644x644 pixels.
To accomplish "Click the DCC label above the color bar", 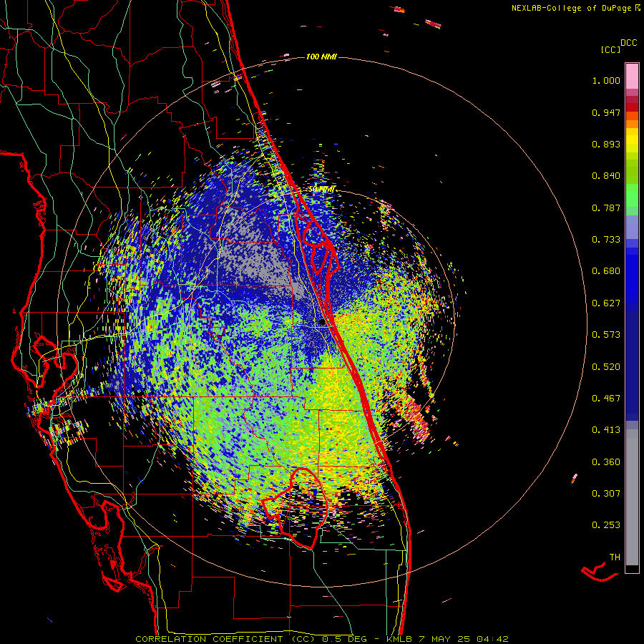I will (x=629, y=43).
